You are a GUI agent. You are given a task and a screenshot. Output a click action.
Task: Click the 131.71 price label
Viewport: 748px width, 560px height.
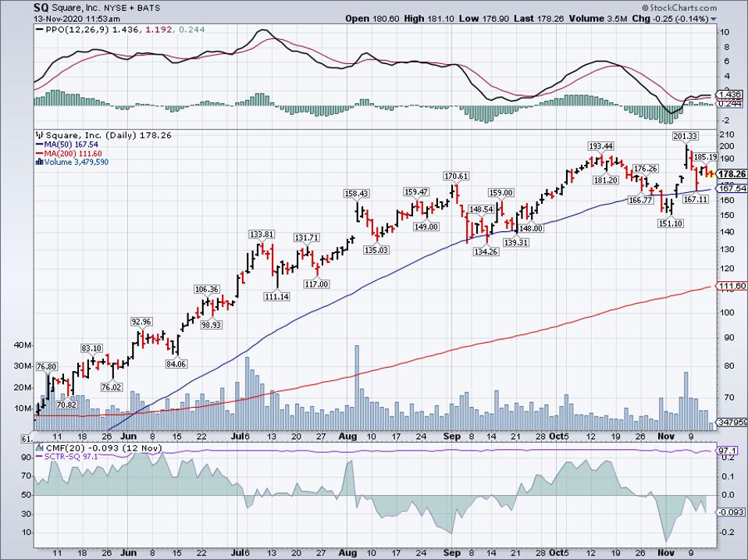[x=306, y=237]
